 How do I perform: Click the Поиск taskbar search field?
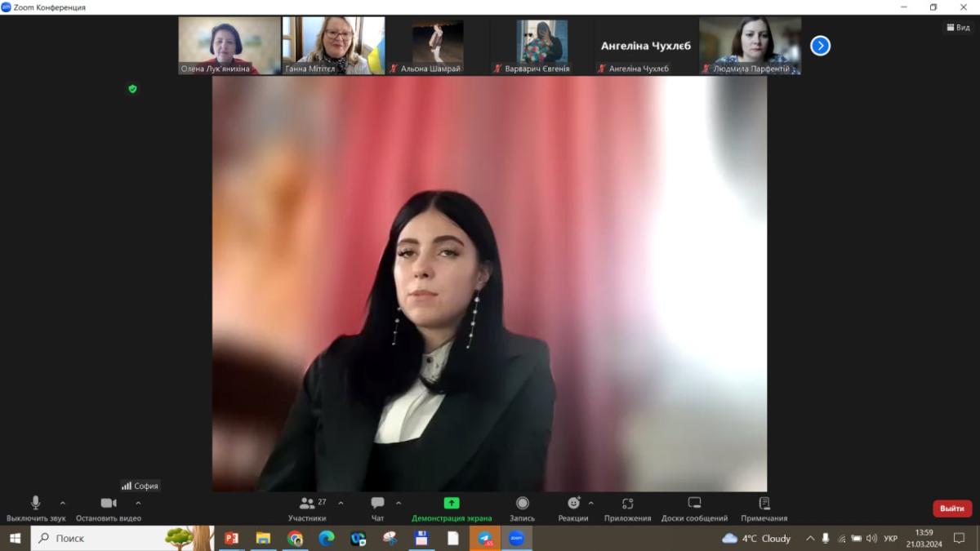tap(122, 538)
